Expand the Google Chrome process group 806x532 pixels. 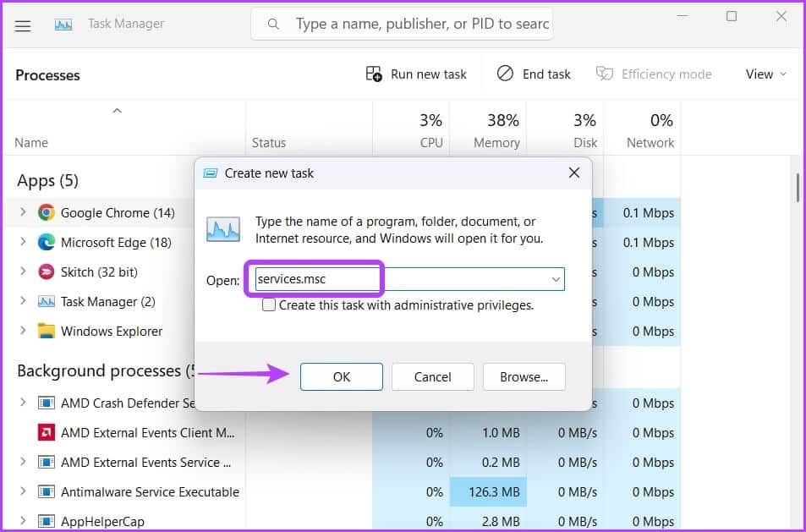coord(23,213)
